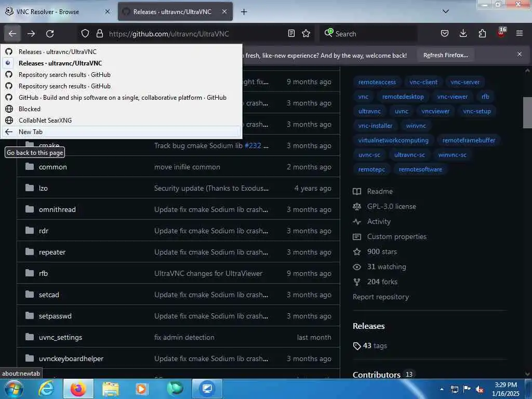Toggle Reader View icon in address bar
This screenshot has height=399, width=532.
tap(291, 34)
